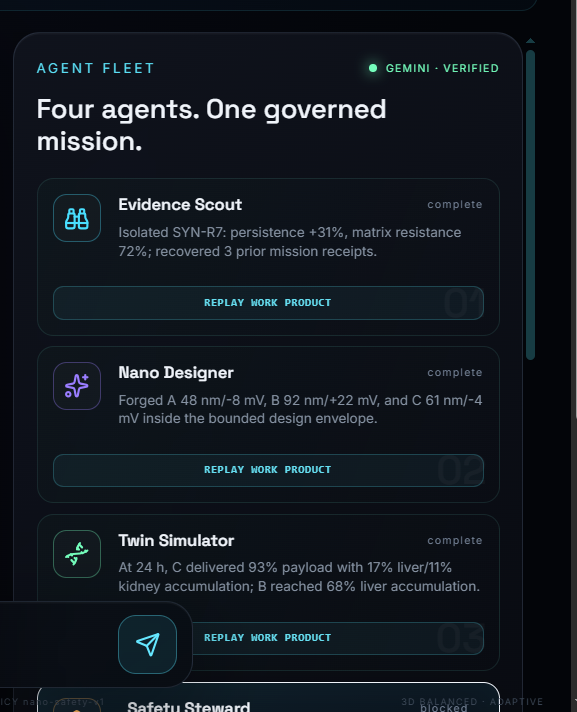Click the scrollbar up arrow
The width and height of the screenshot is (577, 712).
tap(530, 41)
